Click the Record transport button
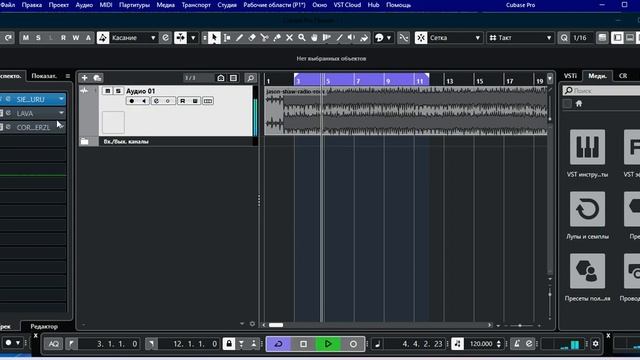 pyautogui.click(x=353, y=344)
